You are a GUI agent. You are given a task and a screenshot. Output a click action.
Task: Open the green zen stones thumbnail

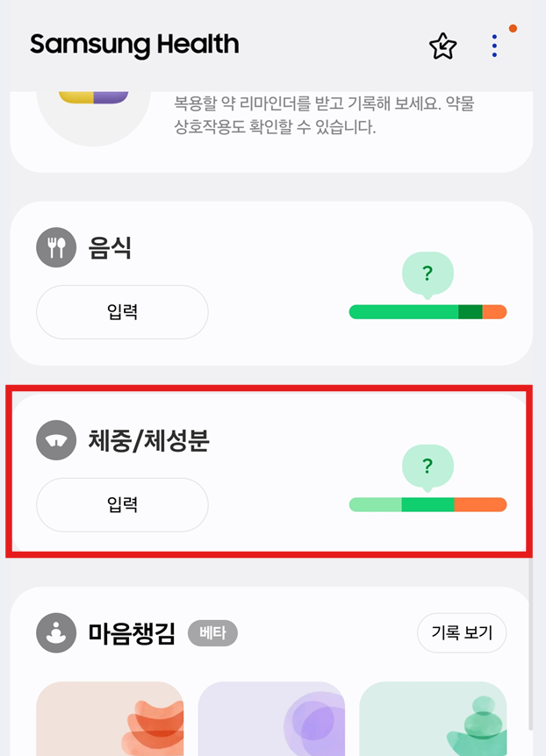(434, 719)
